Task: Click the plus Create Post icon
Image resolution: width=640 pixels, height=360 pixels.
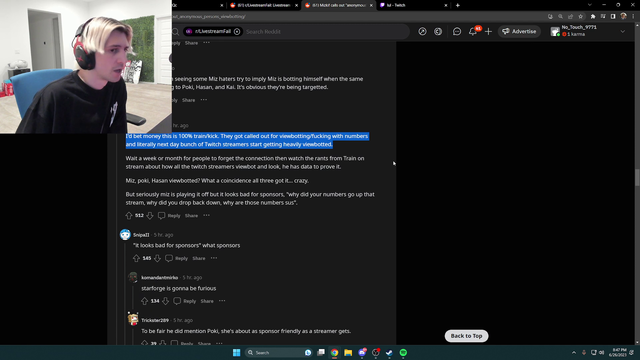Action: pos(488,31)
